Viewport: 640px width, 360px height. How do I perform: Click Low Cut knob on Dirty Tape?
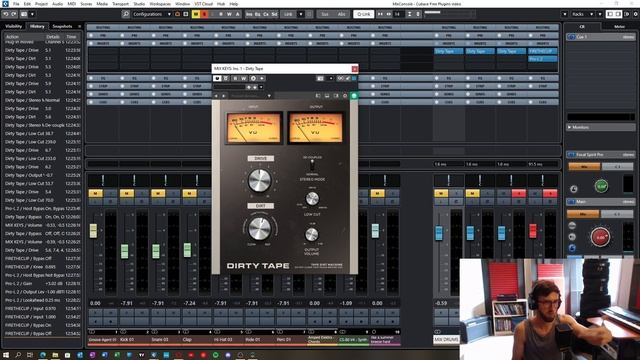pyautogui.click(x=312, y=199)
